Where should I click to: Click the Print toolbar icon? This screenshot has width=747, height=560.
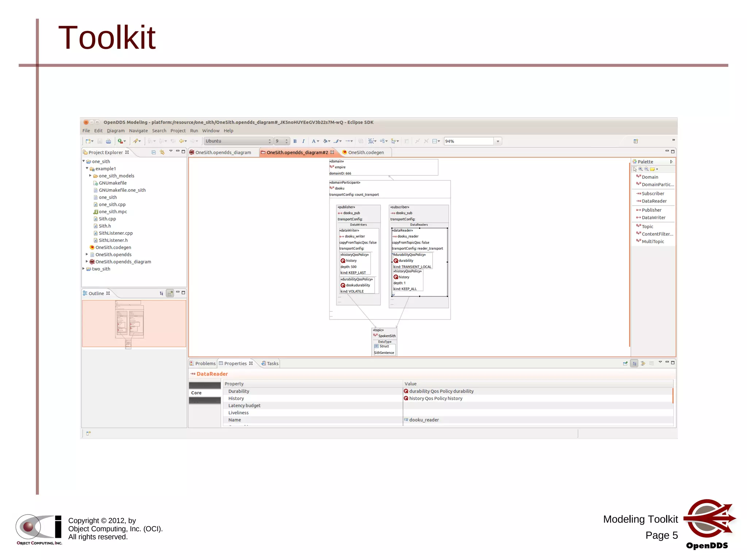(108, 141)
